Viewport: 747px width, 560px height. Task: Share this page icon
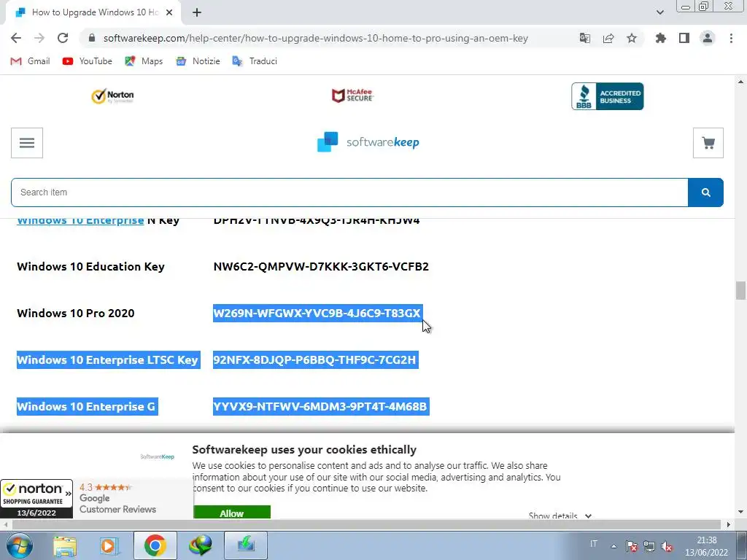coord(608,38)
